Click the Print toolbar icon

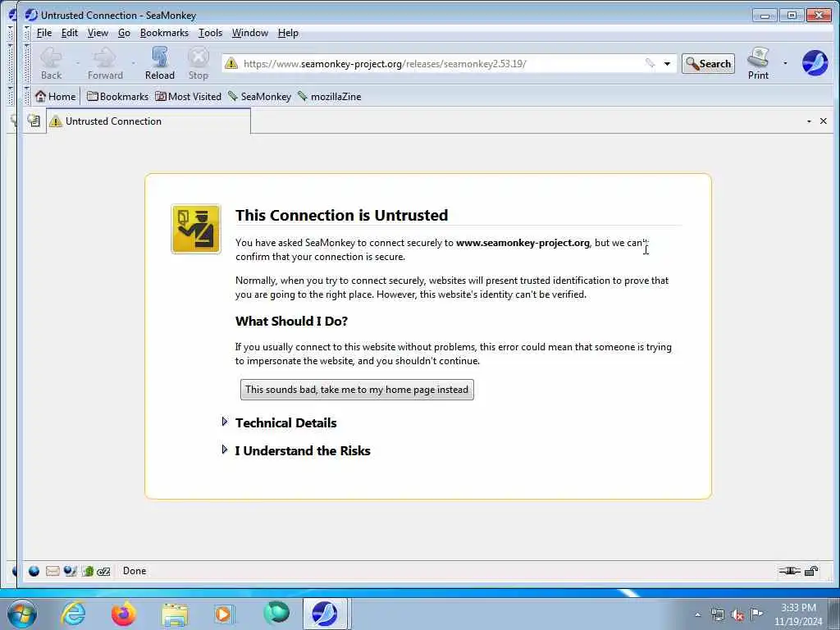coord(758,63)
